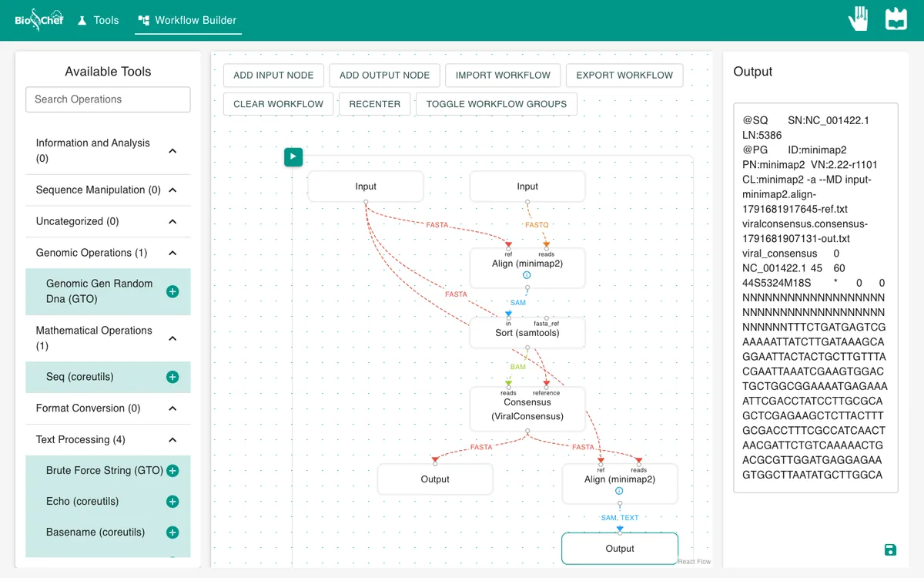Click Export Workflow button
The width and height of the screenshot is (924, 578).
pos(624,76)
